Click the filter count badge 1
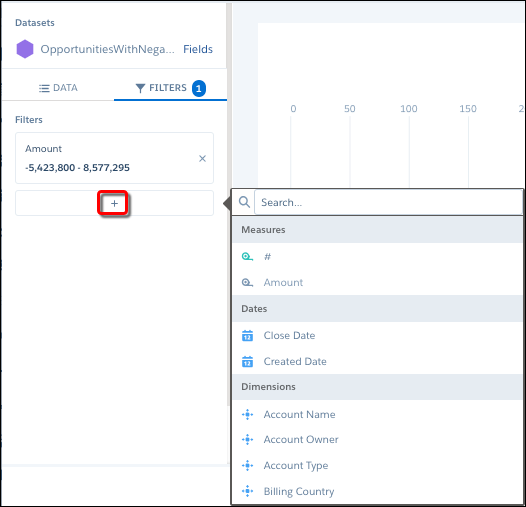 (x=199, y=89)
